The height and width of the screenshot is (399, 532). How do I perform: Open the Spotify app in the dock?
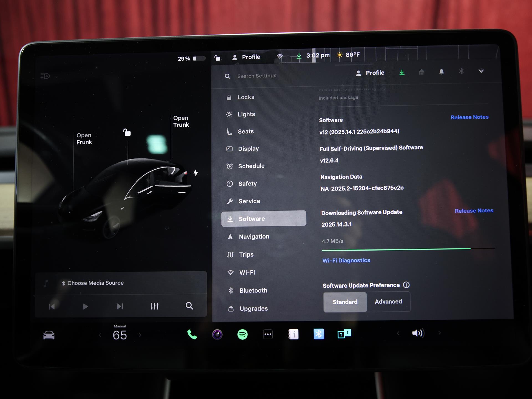pyautogui.click(x=242, y=334)
